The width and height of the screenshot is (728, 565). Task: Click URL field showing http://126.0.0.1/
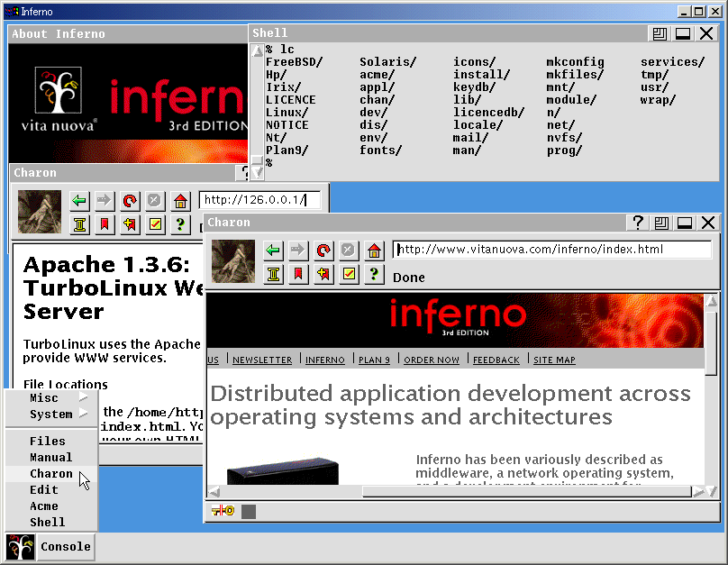pyautogui.click(x=259, y=200)
